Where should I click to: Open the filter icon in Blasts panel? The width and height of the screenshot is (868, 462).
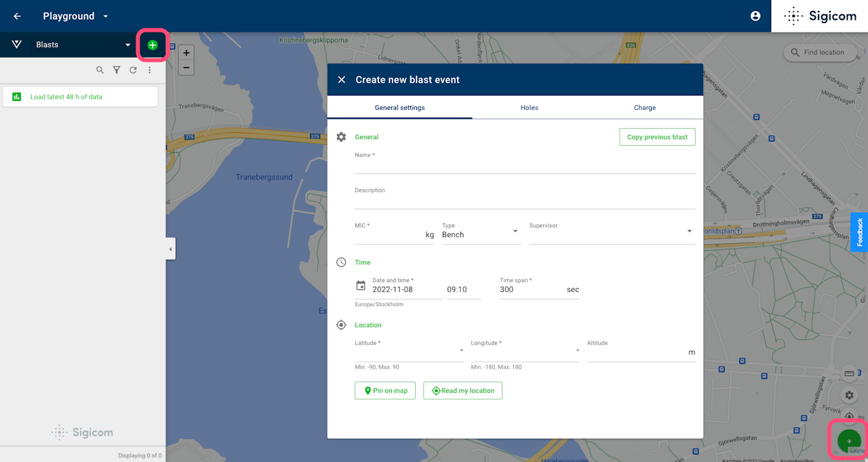coord(117,70)
